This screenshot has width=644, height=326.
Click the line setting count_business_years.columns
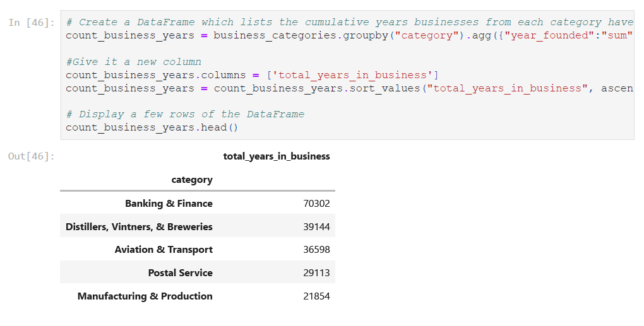tap(252, 76)
